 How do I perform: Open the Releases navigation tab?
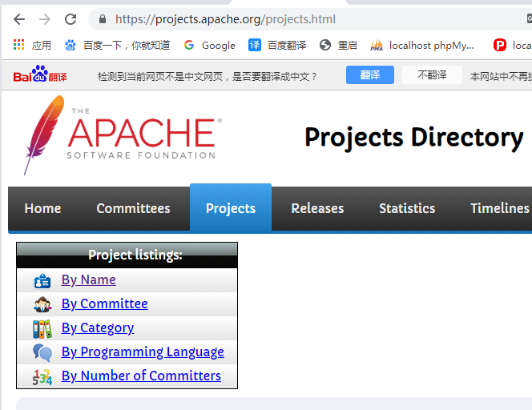click(317, 208)
